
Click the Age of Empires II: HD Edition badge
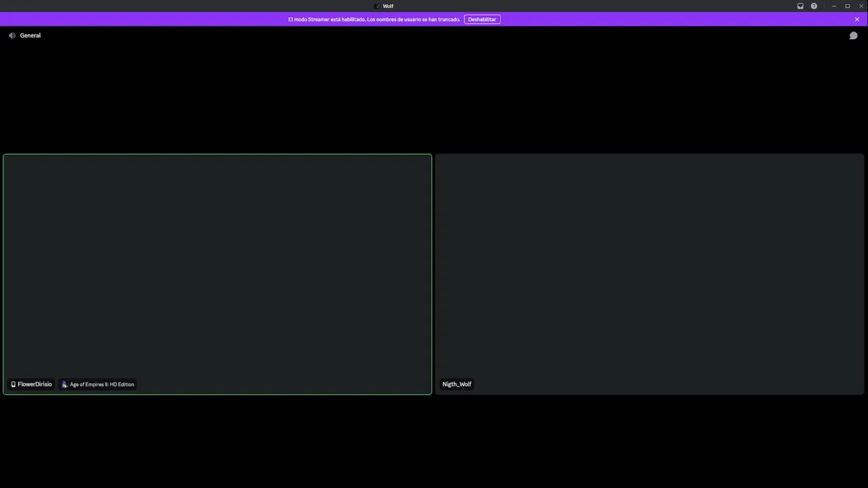tap(98, 384)
